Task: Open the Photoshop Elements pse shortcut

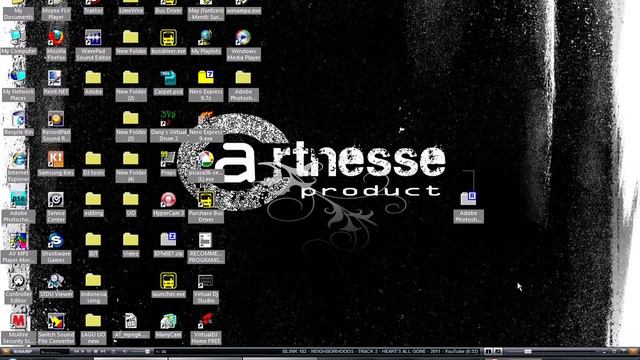Action: (18, 200)
